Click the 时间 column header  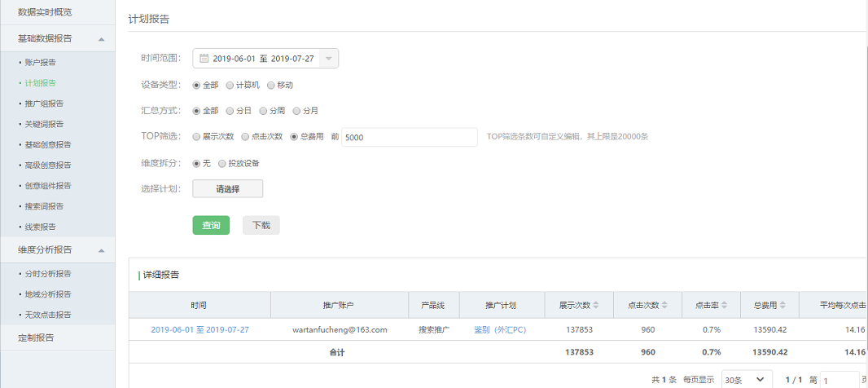(x=199, y=306)
